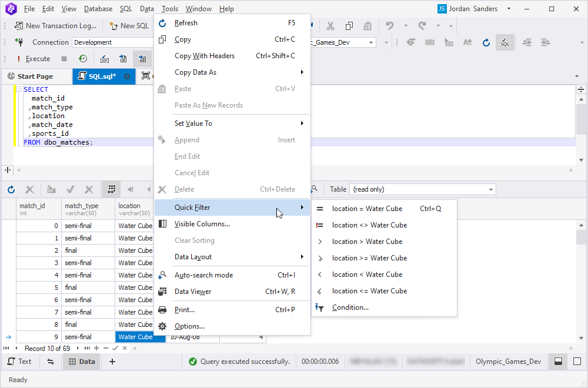Select Copy With Headers menu entry

pyautogui.click(x=232, y=56)
